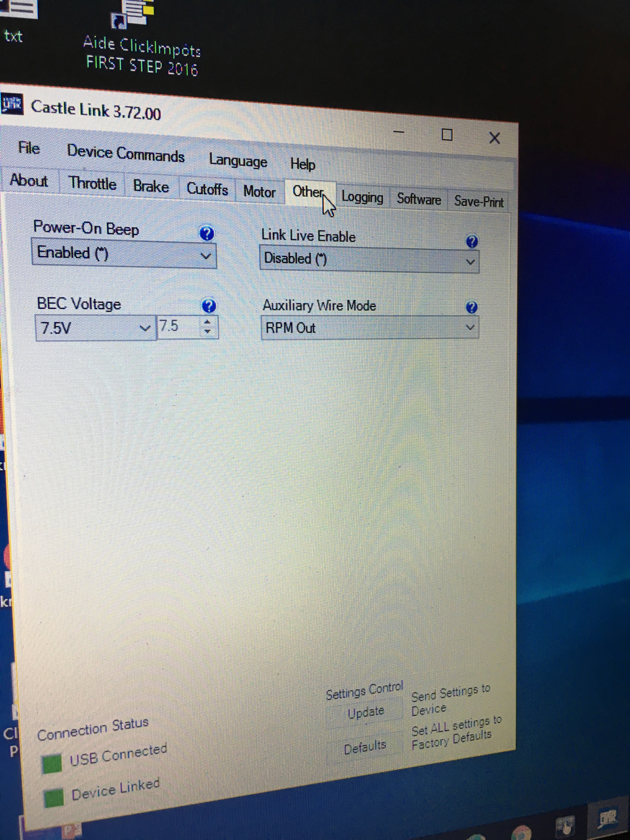Click the "Device Linked" status text
Image resolution: width=630 pixels, height=840 pixels.
click(115, 789)
